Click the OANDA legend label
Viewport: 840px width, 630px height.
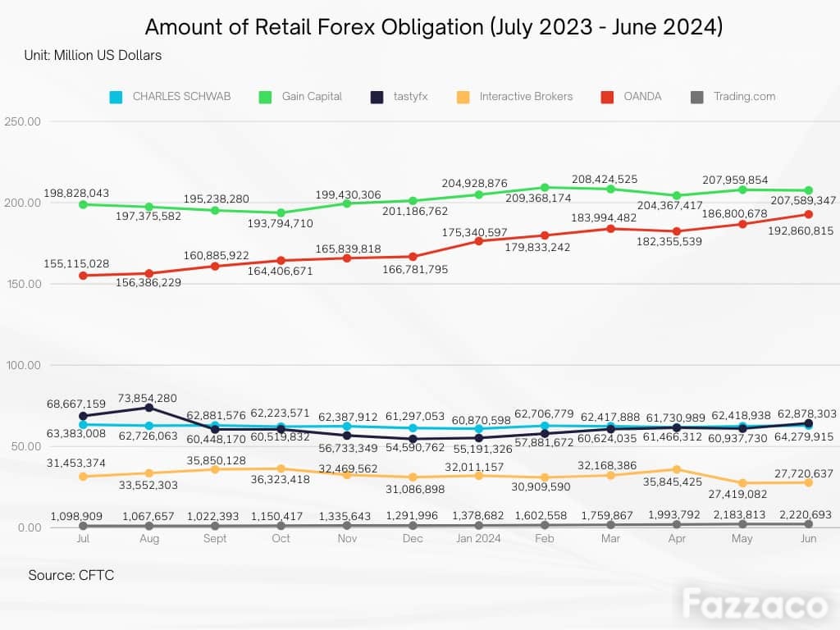(x=642, y=97)
